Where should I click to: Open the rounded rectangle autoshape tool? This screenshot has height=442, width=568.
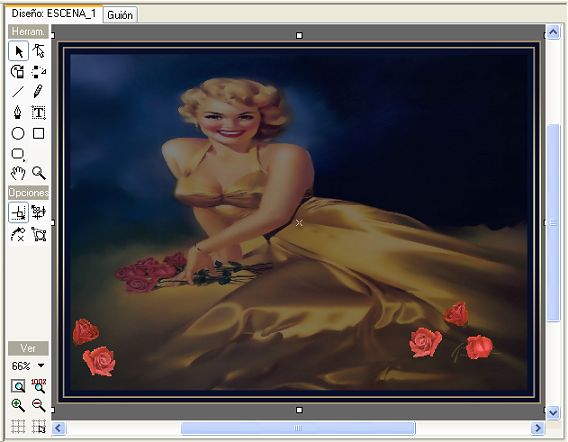[18, 154]
